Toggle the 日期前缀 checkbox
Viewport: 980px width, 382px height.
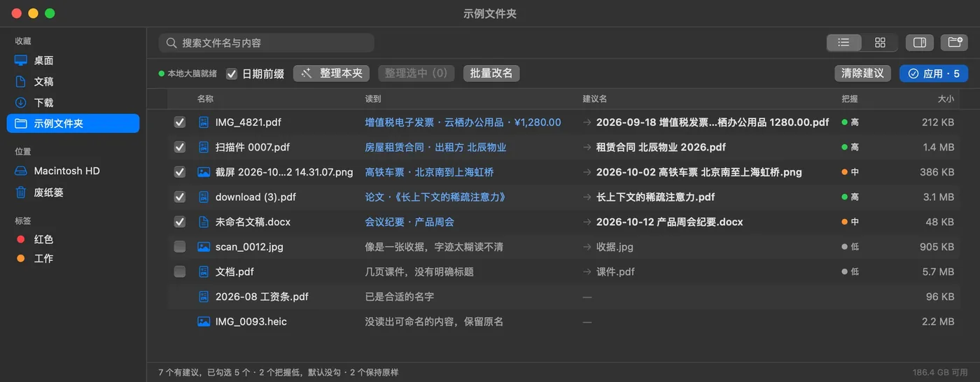point(232,73)
